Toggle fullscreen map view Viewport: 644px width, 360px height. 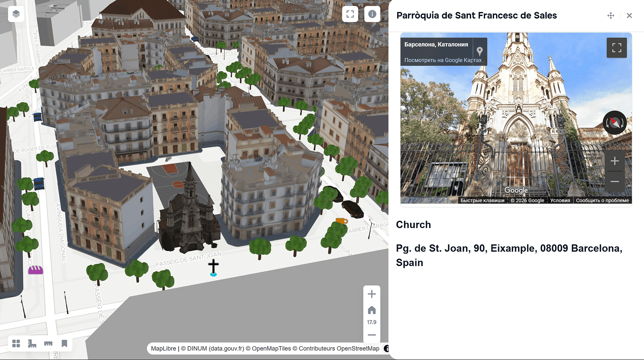[350, 14]
